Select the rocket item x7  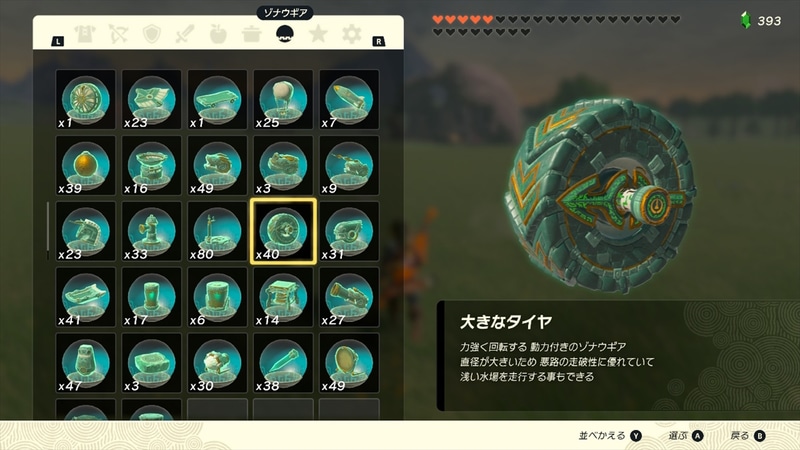tap(349, 99)
